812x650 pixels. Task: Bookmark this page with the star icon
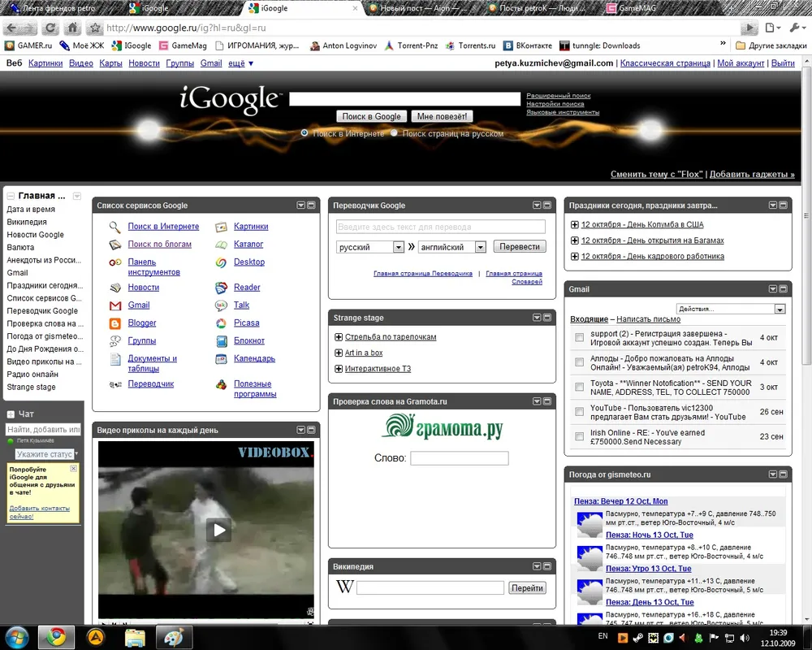pos(95,28)
